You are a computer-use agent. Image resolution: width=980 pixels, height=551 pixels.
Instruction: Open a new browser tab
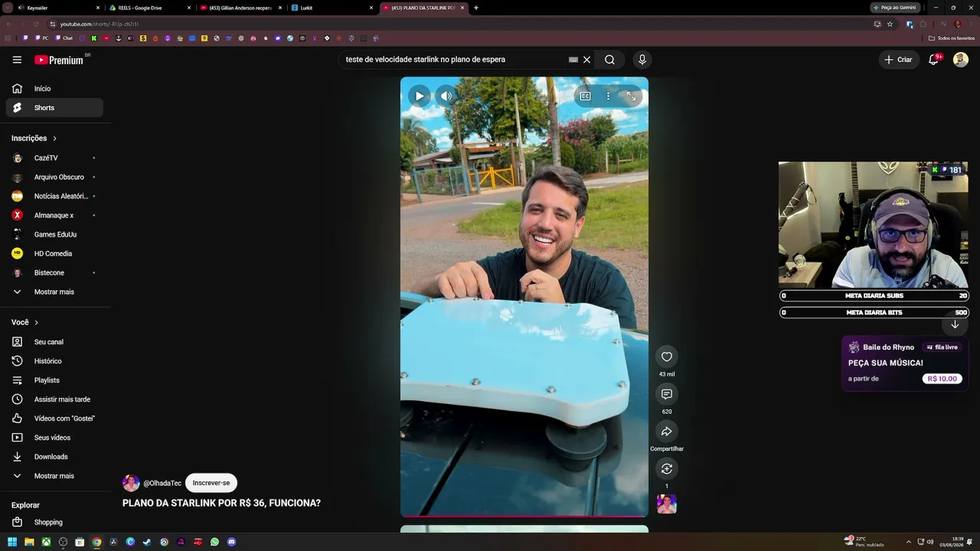pos(476,8)
